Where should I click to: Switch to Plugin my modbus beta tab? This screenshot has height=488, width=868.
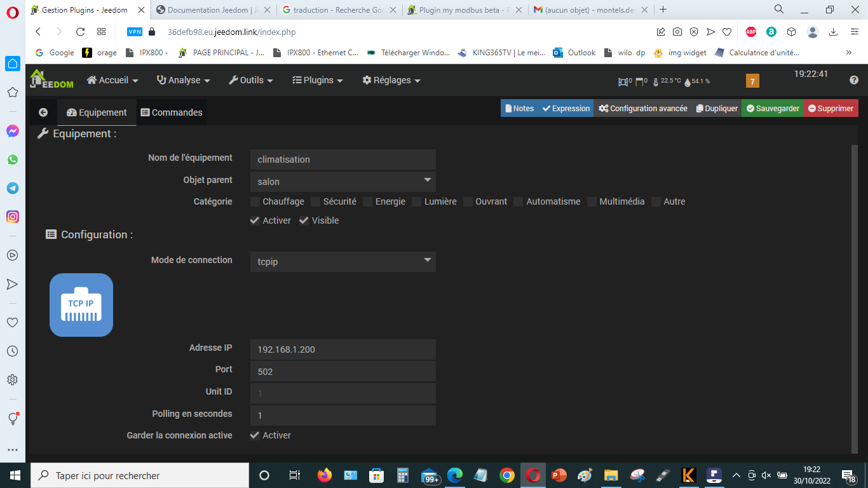[x=466, y=10]
